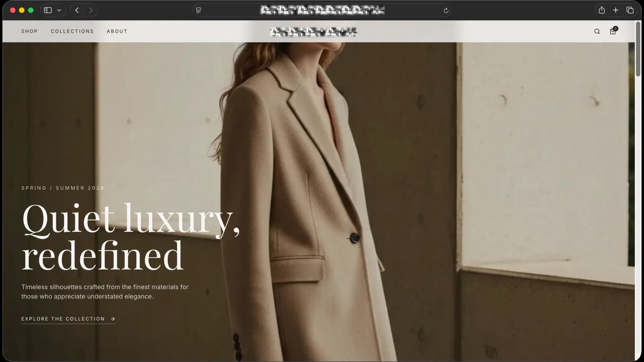Toggle the Safari sidebar button
Screen dimensions: 644x362
[x=48, y=10]
